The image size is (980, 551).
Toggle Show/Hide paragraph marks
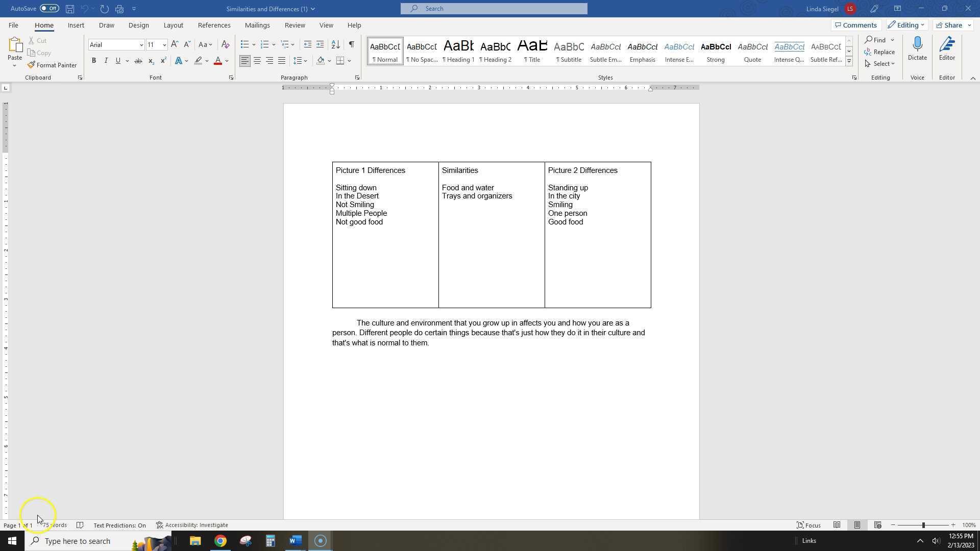(351, 45)
